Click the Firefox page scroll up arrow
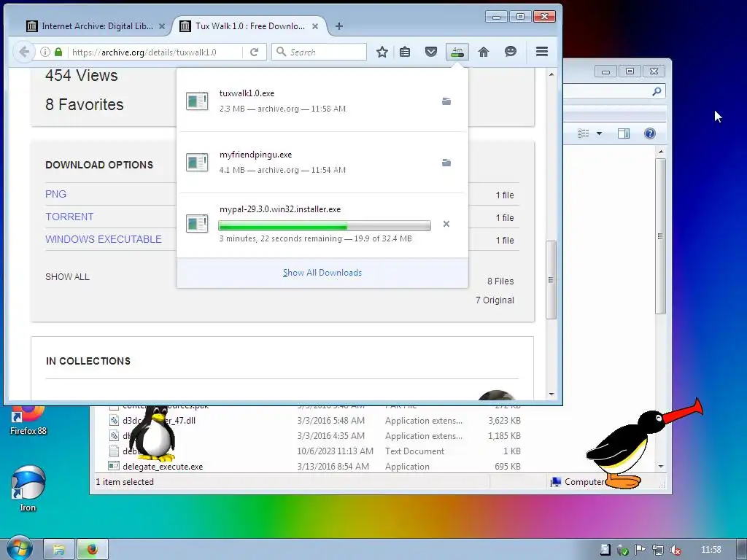 [551, 75]
